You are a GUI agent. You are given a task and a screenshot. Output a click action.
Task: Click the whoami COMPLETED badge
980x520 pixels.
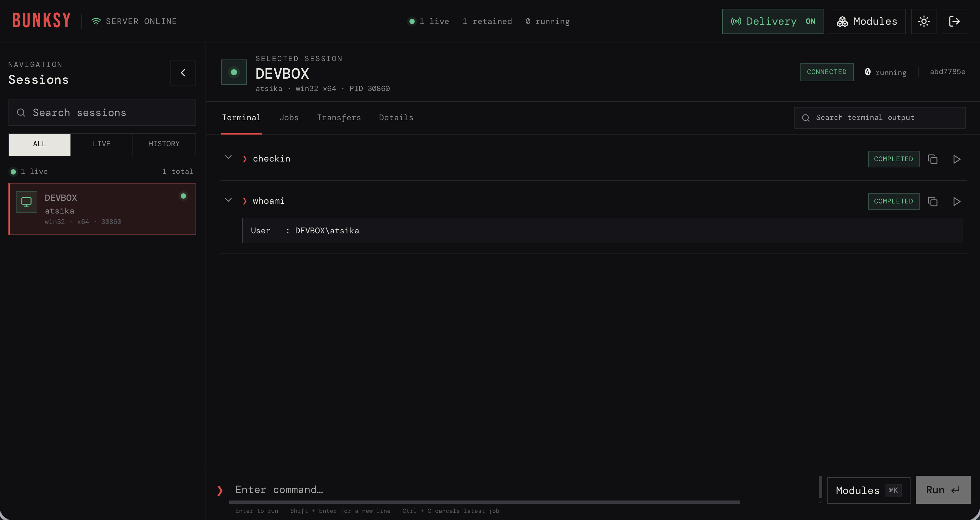pos(894,201)
